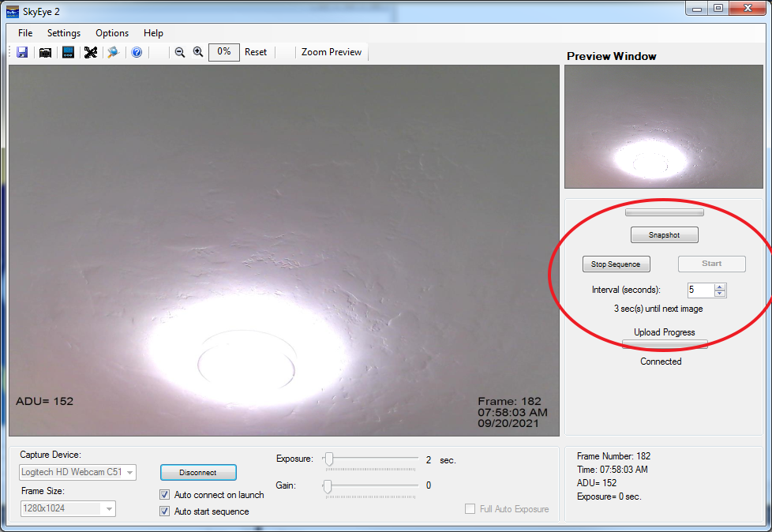Click the 'Frame Number: 182' text

tap(613, 456)
